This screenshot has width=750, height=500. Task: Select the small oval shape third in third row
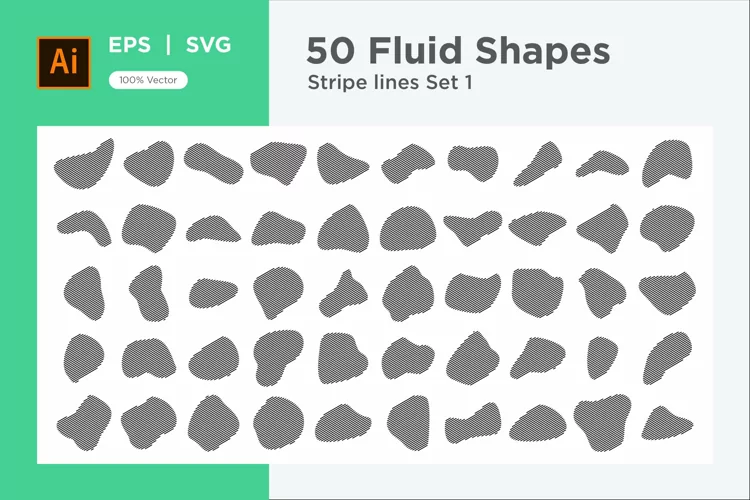213,293
